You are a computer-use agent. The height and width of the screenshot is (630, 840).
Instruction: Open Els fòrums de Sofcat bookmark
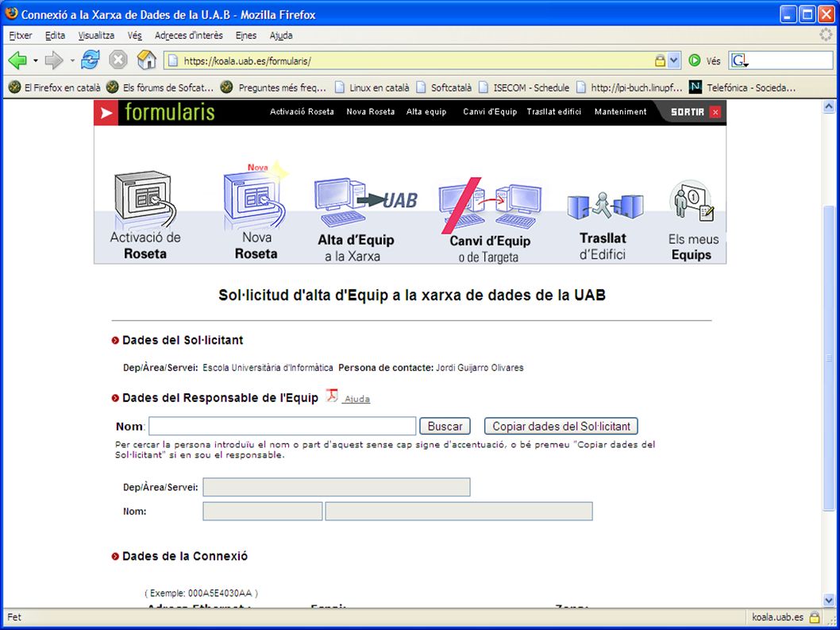point(160,87)
